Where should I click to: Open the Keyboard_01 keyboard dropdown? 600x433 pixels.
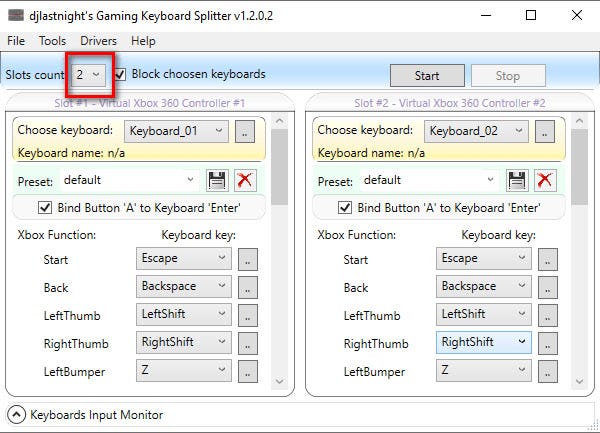point(176,131)
